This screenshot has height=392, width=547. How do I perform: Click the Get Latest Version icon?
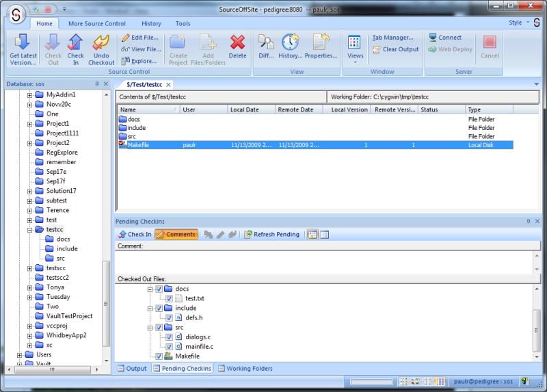[x=23, y=44]
